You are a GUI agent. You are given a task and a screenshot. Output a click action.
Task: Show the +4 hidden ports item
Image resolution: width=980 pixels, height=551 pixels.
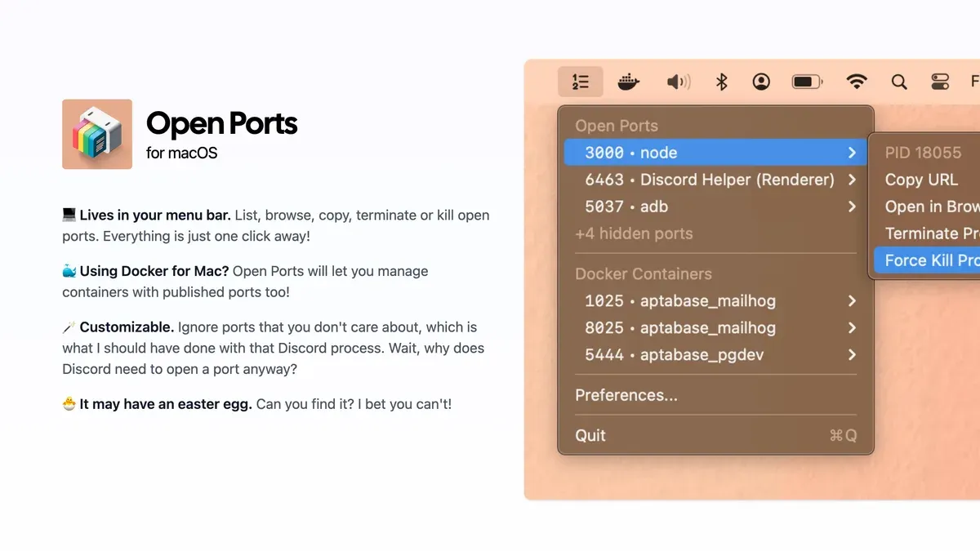click(x=634, y=233)
